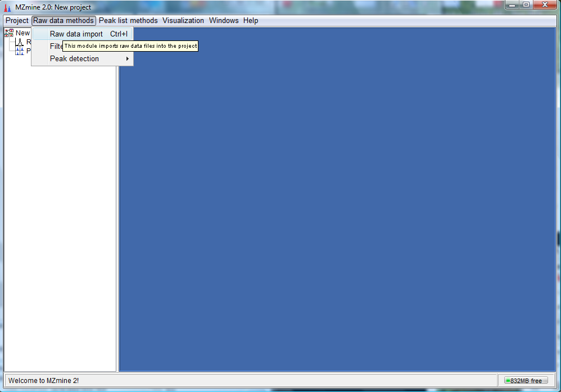Select the New project tree root
The height and width of the screenshot is (392, 561).
[22, 33]
